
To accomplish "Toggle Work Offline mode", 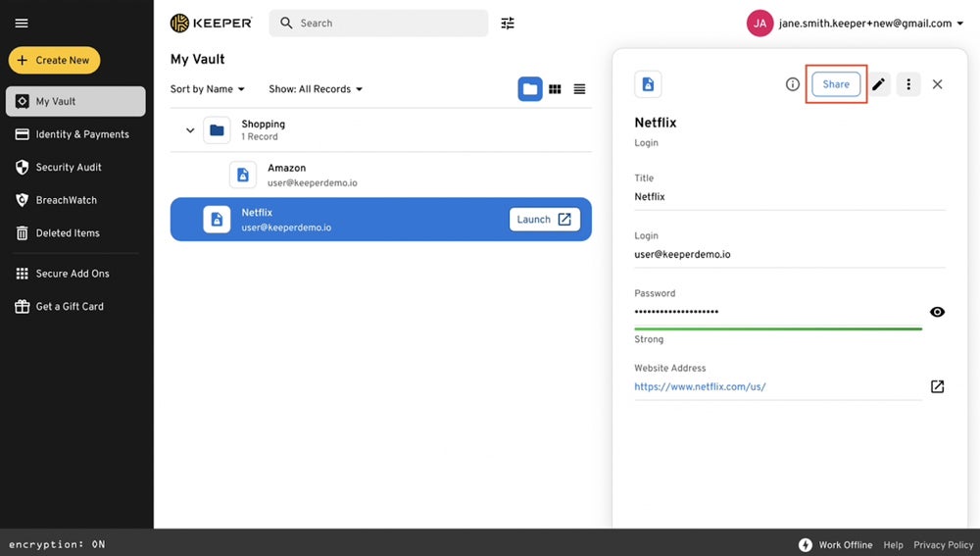I will pyautogui.click(x=835, y=545).
